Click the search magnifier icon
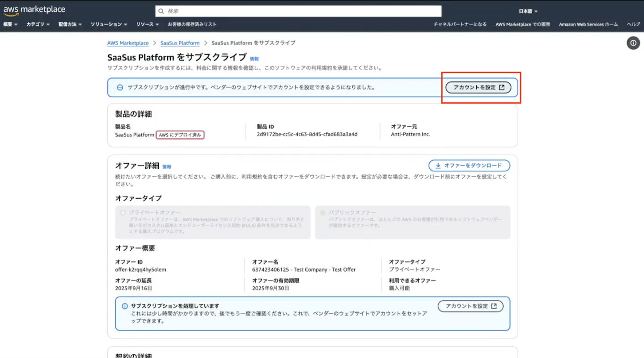Screen dimensions: 644x358 [161, 11]
